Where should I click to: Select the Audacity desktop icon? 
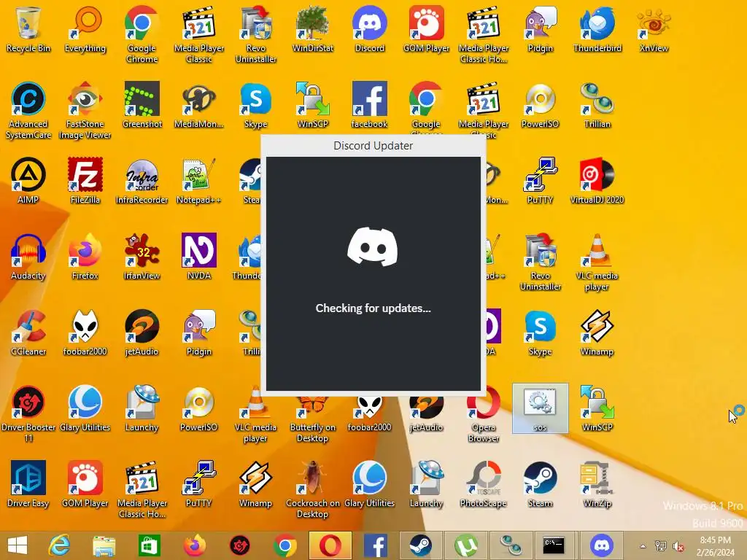pos(28,257)
